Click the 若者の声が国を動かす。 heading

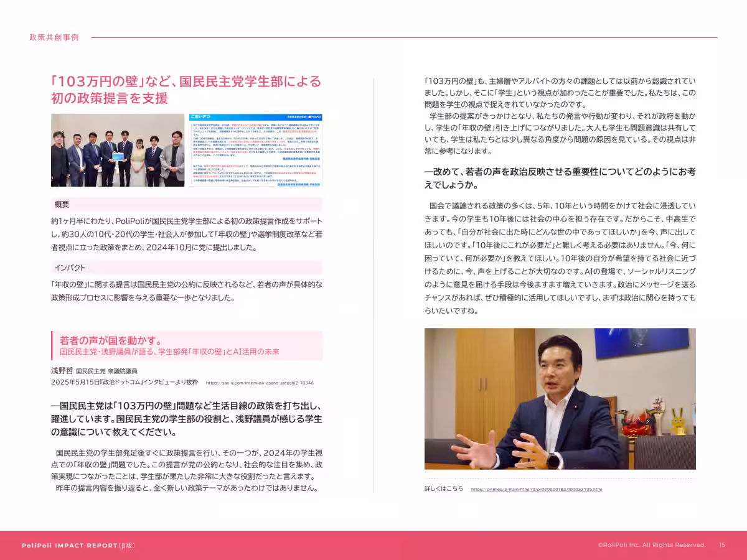point(111,340)
